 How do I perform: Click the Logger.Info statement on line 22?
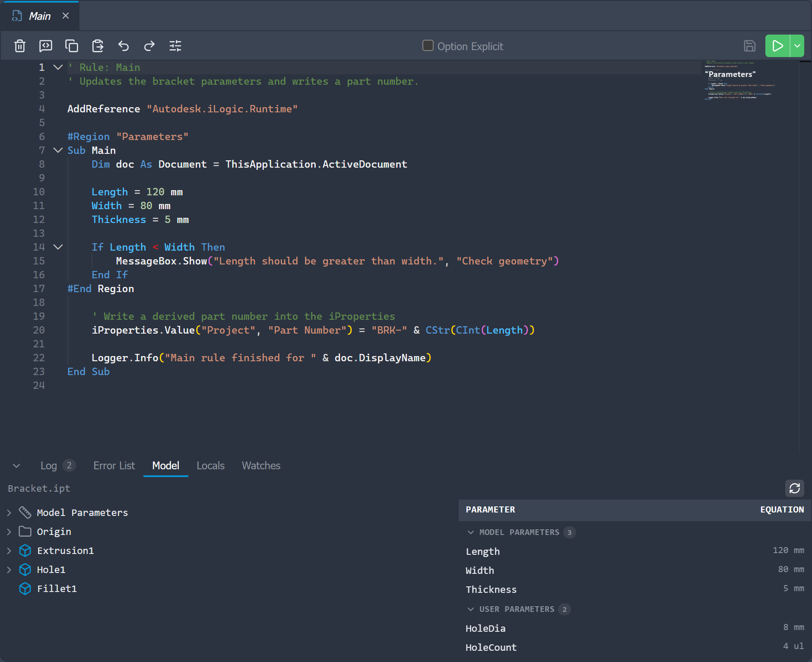click(x=261, y=358)
